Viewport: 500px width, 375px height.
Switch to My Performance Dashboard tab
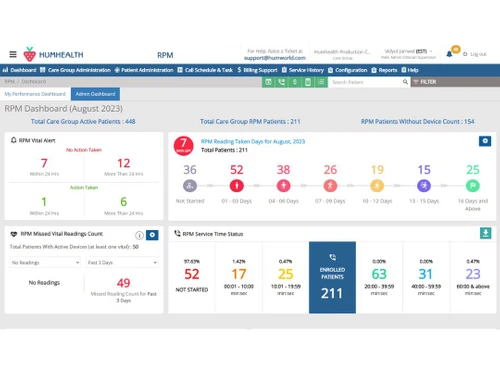pyautogui.click(x=35, y=94)
